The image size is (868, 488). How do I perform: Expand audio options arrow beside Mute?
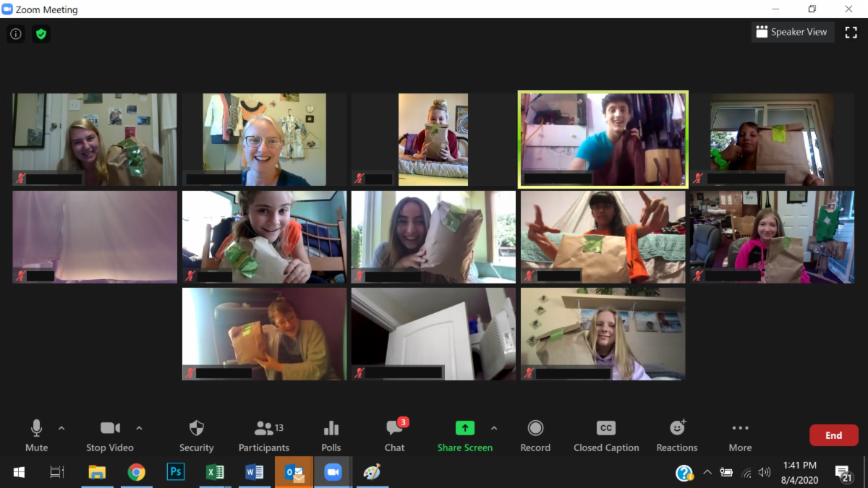[61, 428]
